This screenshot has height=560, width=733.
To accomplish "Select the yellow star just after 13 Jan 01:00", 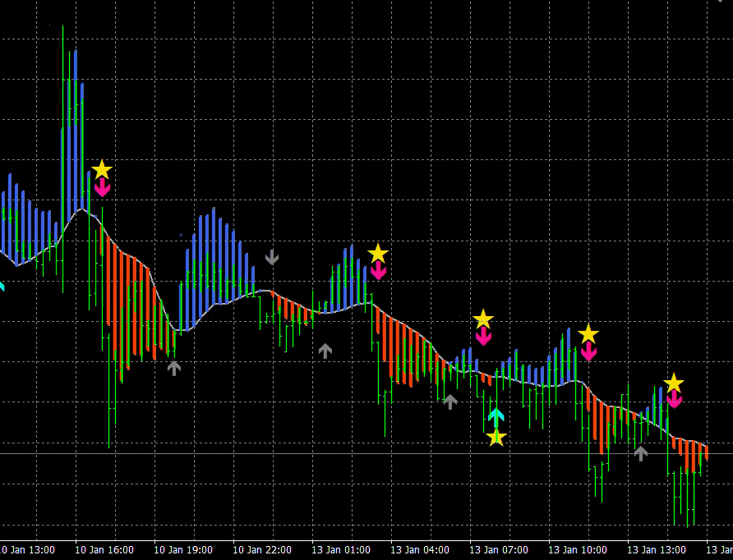I will (x=377, y=253).
